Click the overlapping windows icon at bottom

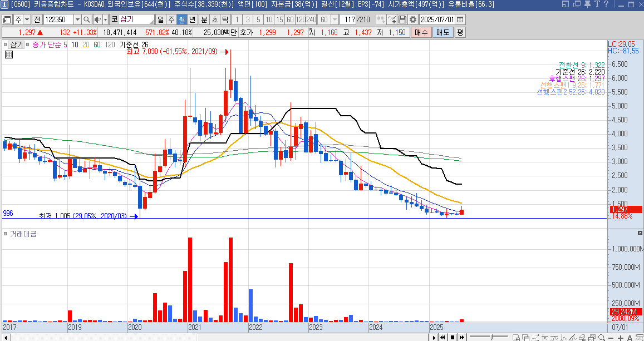point(525,337)
